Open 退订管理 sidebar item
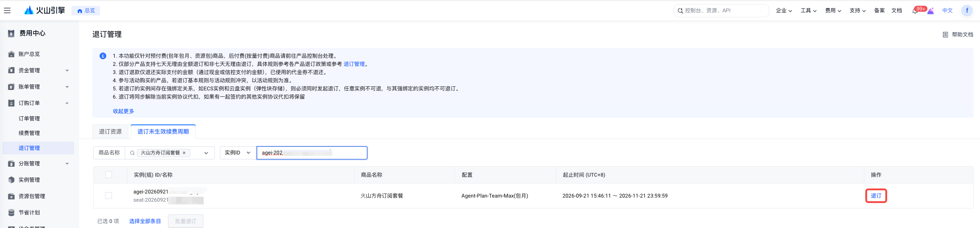 [38, 148]
